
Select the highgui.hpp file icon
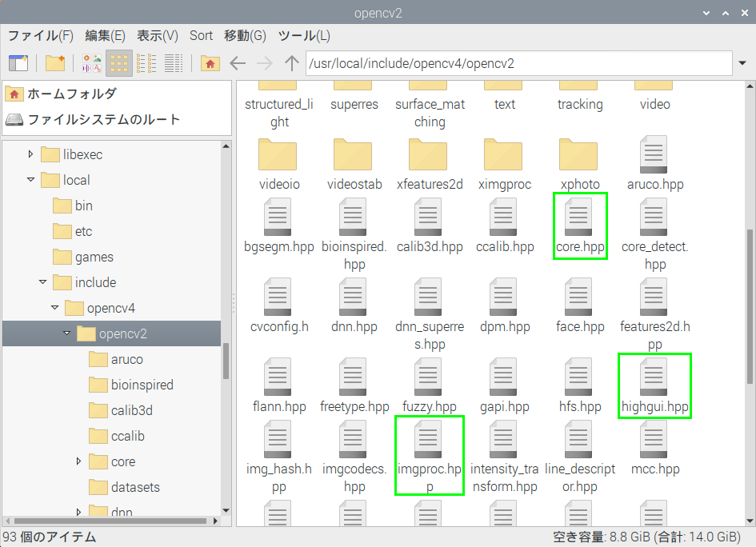tap(654, 377)
